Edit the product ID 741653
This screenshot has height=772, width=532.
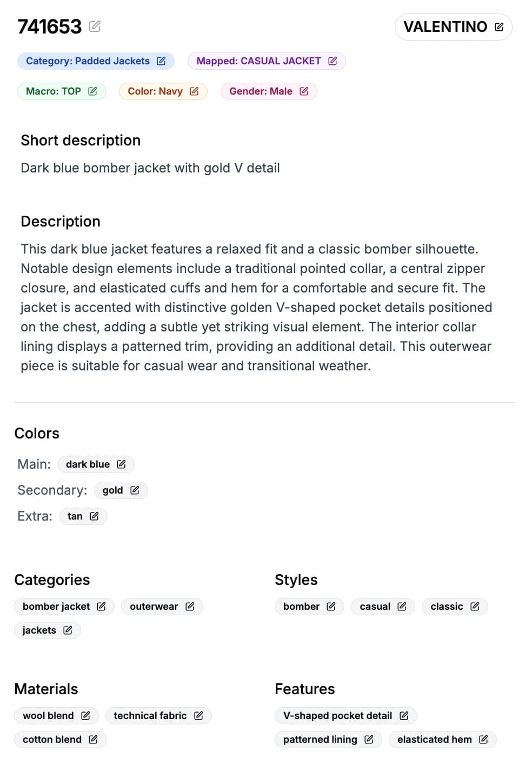click(95, 25)
